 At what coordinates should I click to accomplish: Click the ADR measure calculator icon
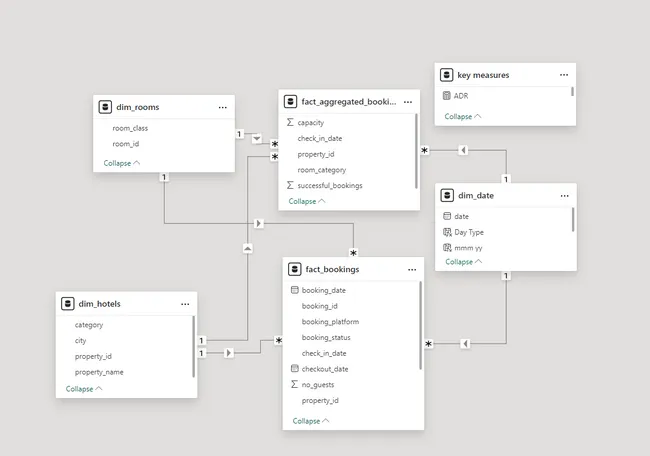[x=446, y=96]
